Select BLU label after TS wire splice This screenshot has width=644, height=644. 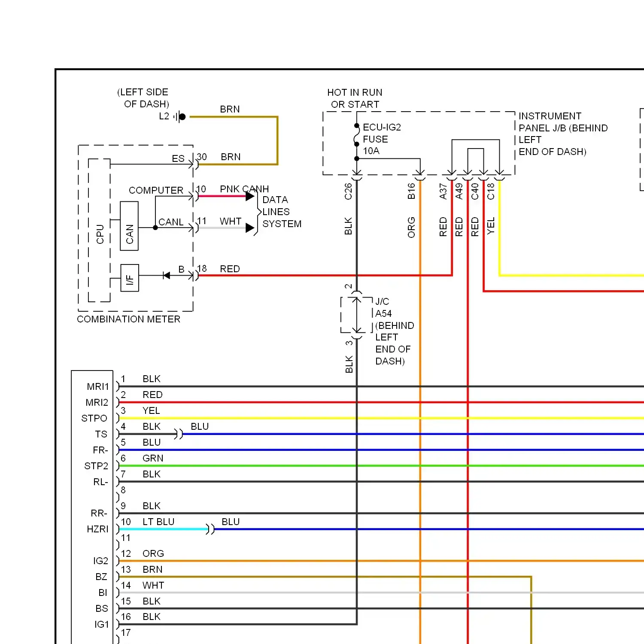(x=200, y=426)
